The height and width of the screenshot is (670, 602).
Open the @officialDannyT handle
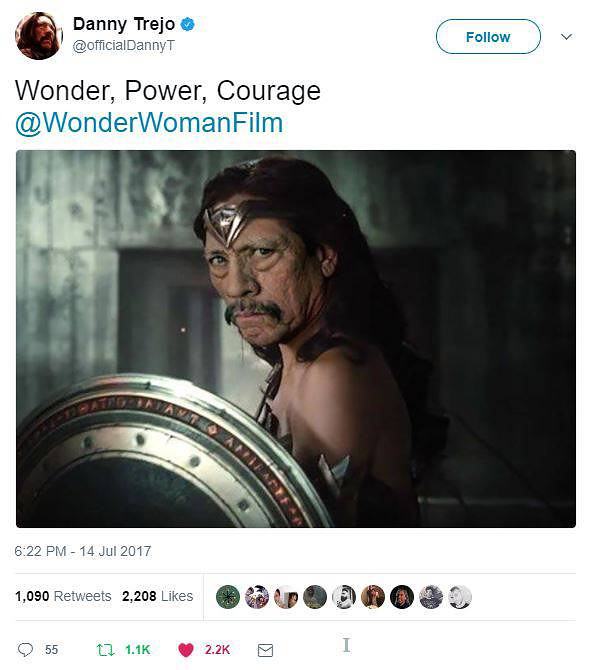coord(123,45)
